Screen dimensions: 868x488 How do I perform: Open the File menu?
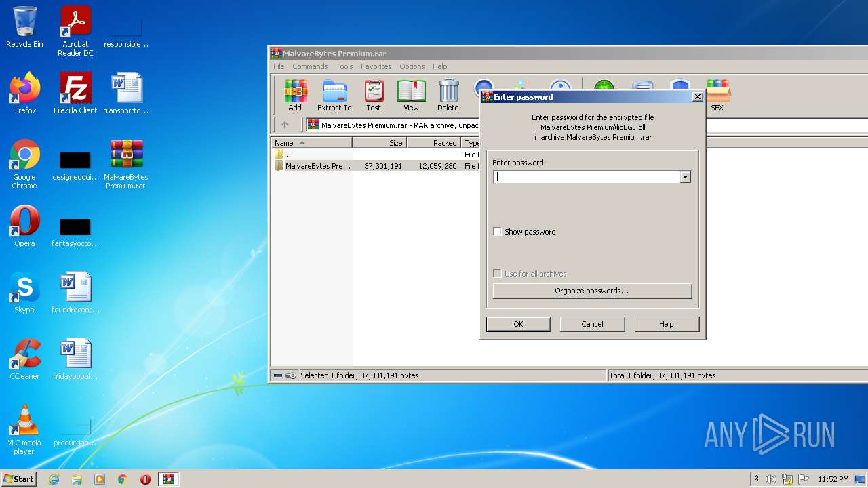pyautogui.click(x=279, y=66)
